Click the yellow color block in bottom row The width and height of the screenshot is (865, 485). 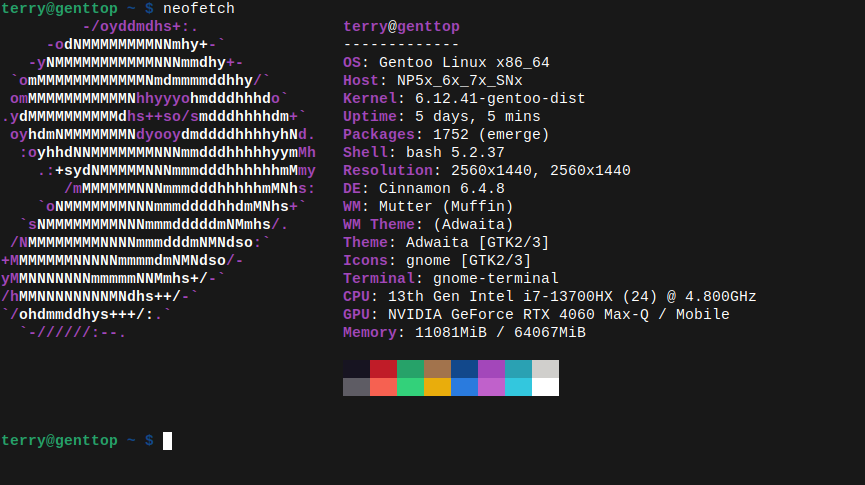[x=437, y=387]
